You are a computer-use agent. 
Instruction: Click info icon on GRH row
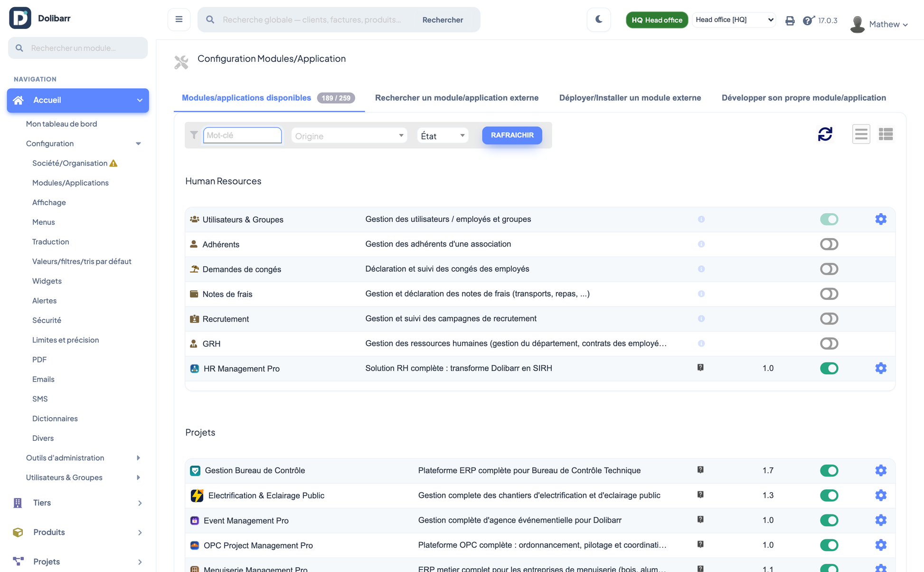[701, 343]
